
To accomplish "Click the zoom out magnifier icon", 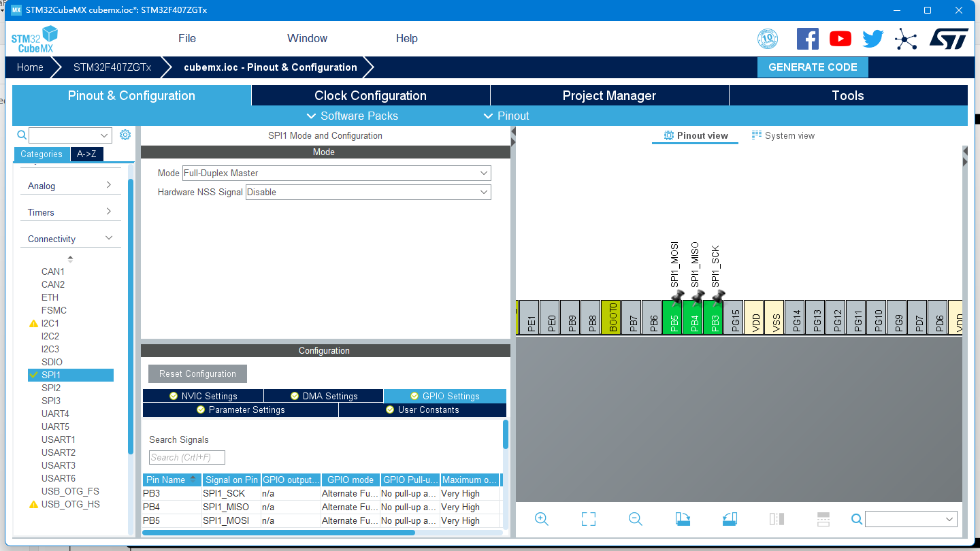I will point(636,519).
